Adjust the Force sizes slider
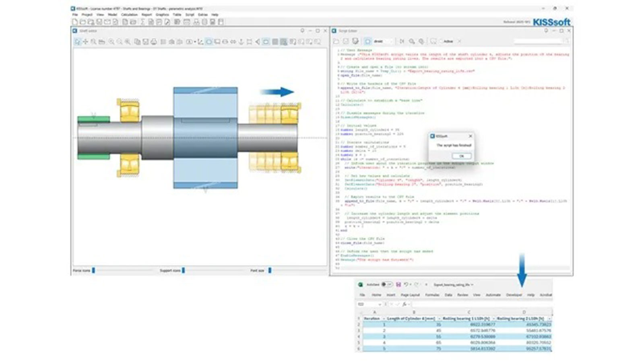Screen dimensions: 644x362 point(93,270)
